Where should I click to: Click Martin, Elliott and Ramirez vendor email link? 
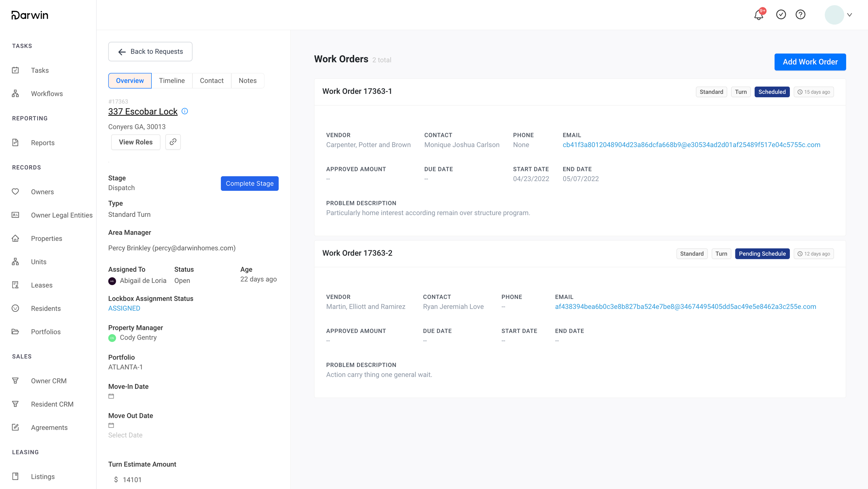(685, 307)
